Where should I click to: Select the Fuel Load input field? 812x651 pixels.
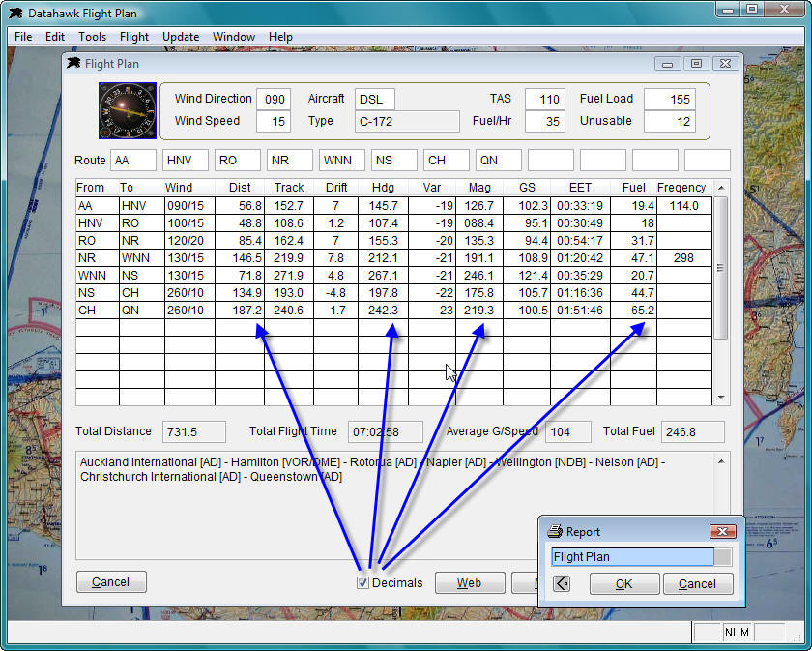point(669,99)
